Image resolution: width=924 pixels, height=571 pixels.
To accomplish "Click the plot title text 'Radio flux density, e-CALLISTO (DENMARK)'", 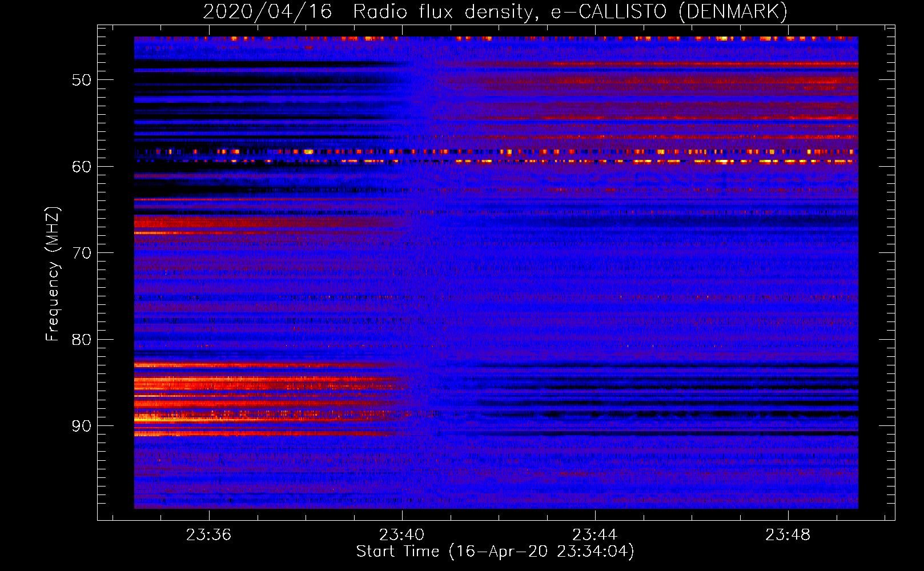I will click(571, 12).
